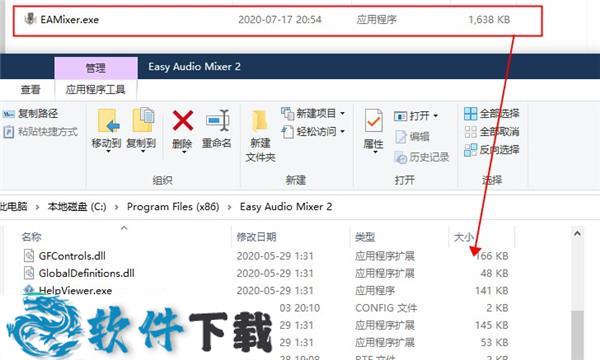Viewport: 600px width, 360px height.
Task: Open the 应用程序工具 tab
Action: point(96,90)
